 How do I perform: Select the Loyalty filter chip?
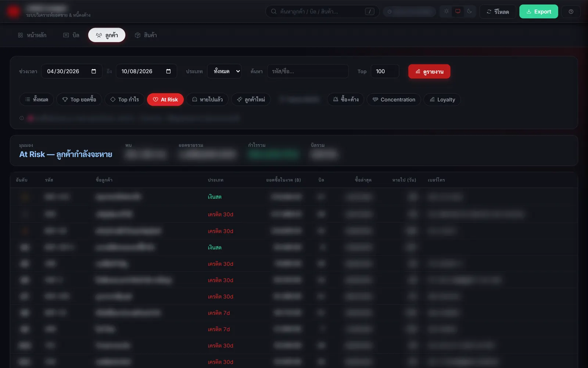click(442, 99)
